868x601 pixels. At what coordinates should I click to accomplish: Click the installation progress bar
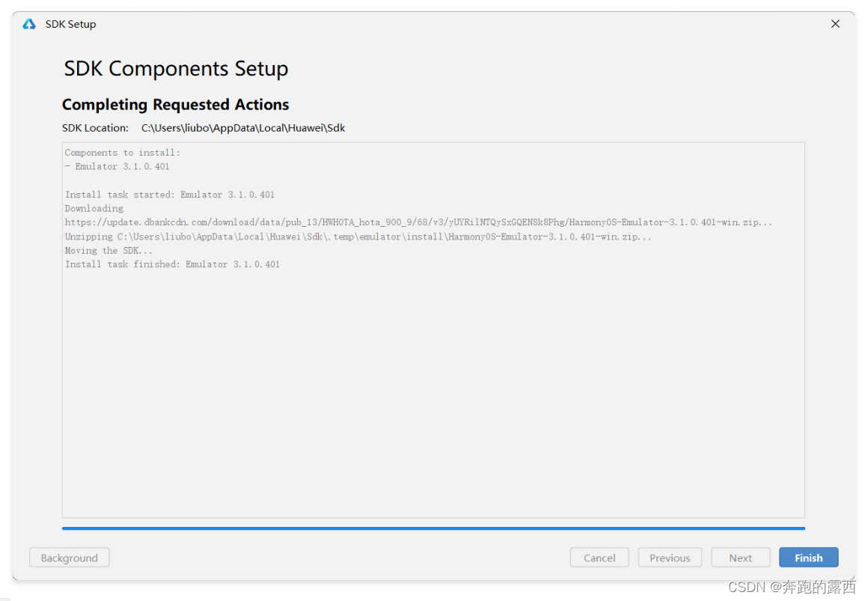click(433, 528)
